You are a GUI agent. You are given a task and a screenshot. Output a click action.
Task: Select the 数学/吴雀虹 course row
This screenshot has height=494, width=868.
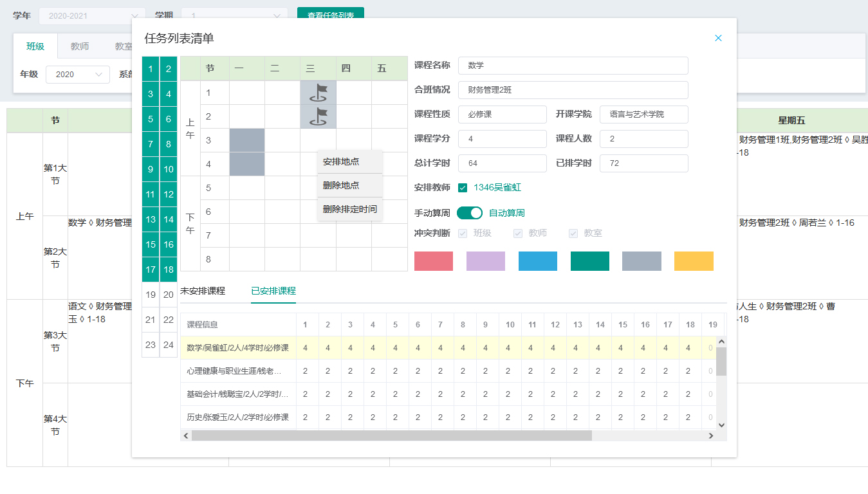point(448,348)
